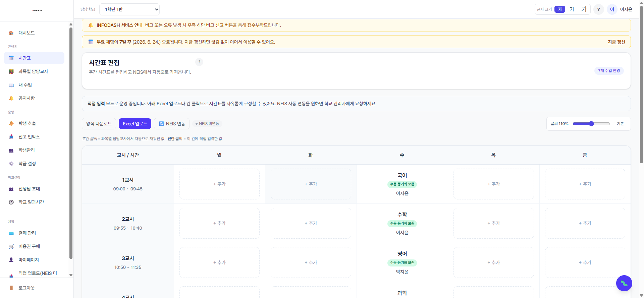Click the page vertical scrollbar
The height and width of the screenshot is (298, 644).
tap(641, 84)
